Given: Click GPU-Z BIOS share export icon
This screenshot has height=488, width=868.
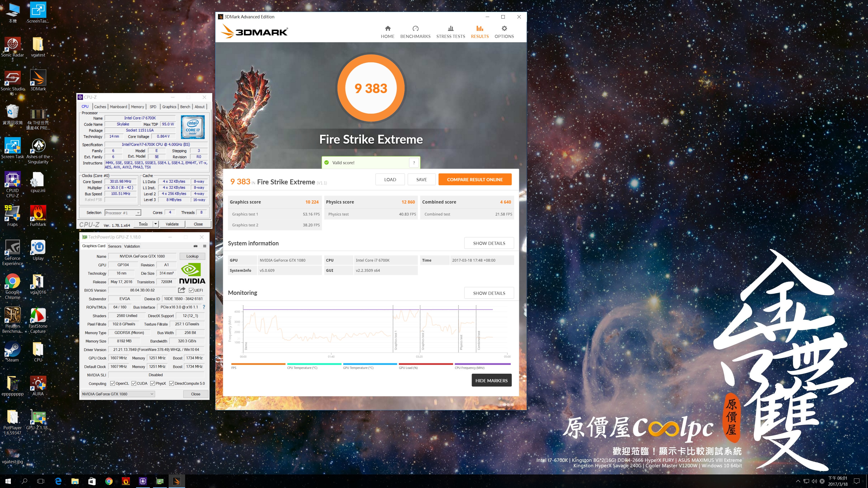Looking at the screenshot, I should point(182,290).
